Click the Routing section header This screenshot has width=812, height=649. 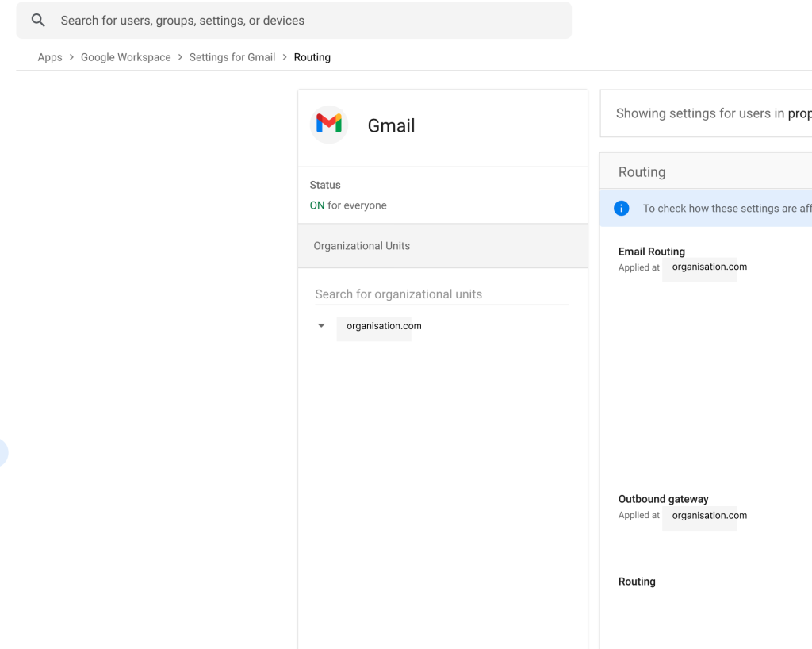point(642,172)
